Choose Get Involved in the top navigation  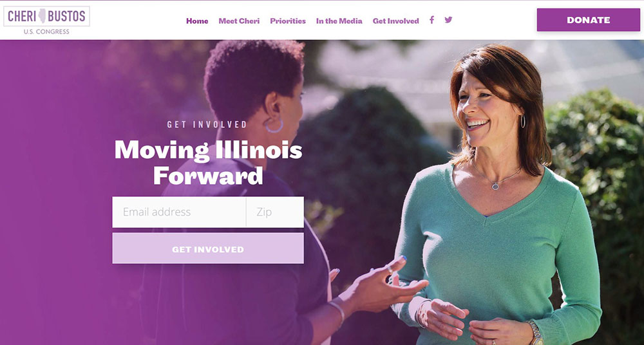[396, 21]
